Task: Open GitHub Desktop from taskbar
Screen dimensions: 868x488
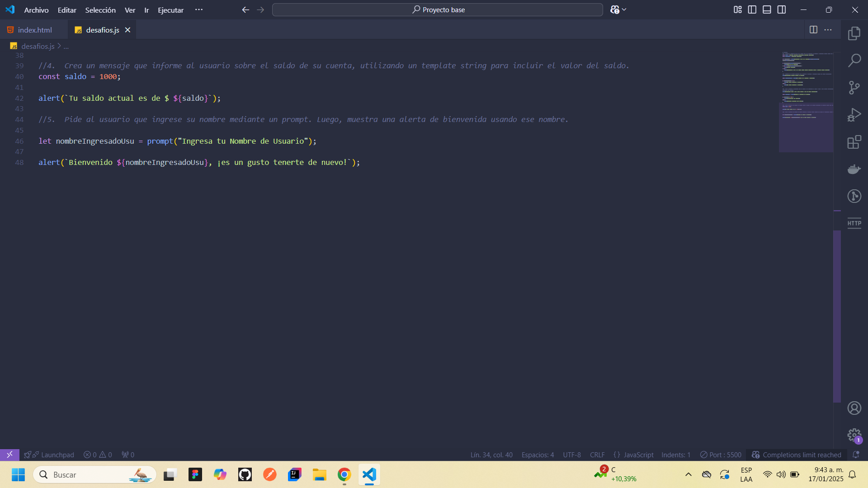Action: (245, 474)
